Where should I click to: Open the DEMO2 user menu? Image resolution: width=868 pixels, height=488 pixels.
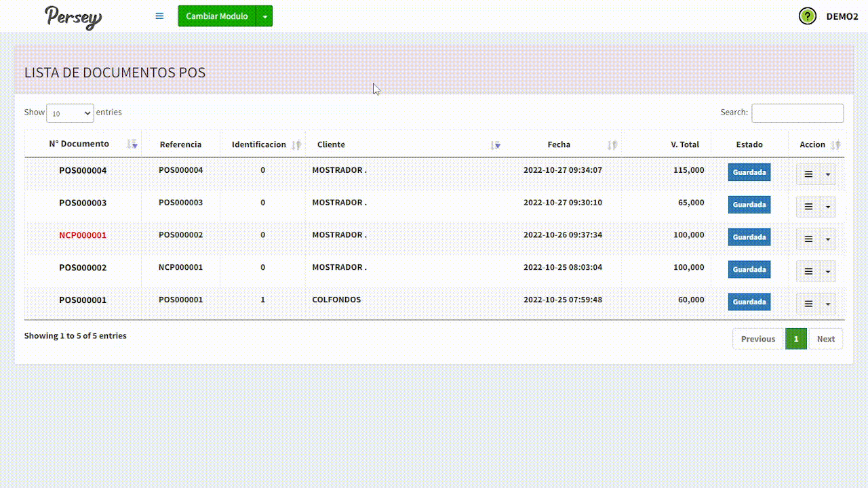(x=842, y=17)
